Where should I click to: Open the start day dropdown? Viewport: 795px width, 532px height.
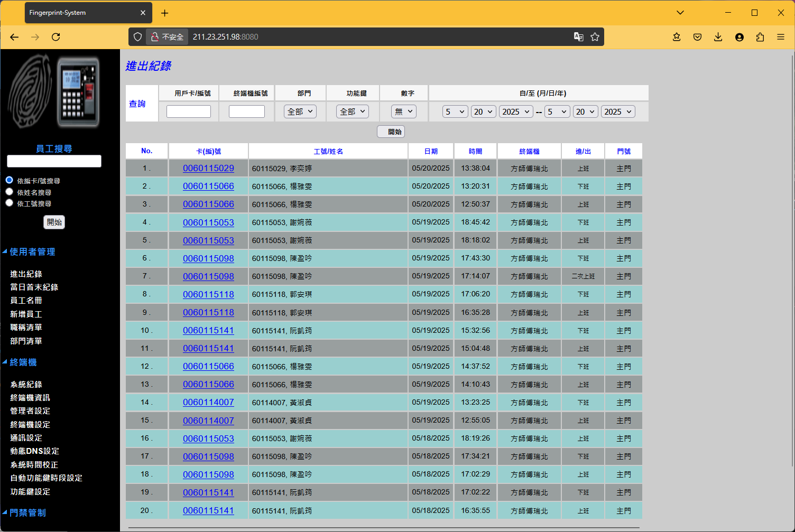[484, 111]
